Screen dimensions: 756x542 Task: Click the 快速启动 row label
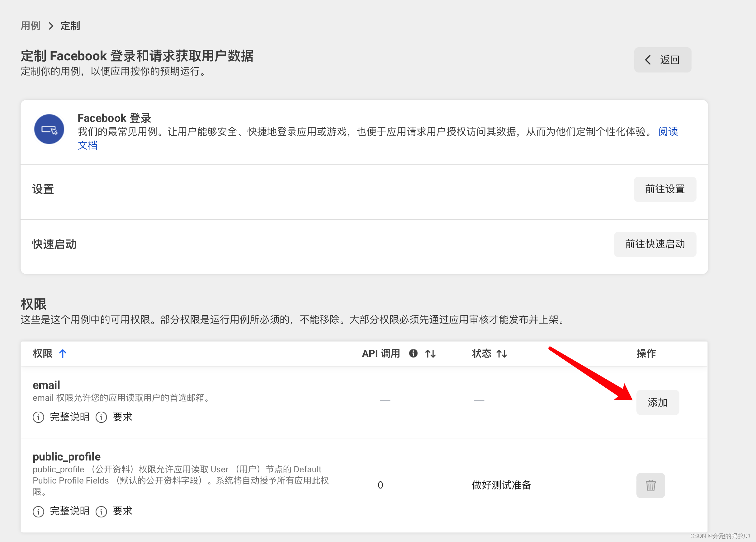pyautogui.click(x=54, y=244)
